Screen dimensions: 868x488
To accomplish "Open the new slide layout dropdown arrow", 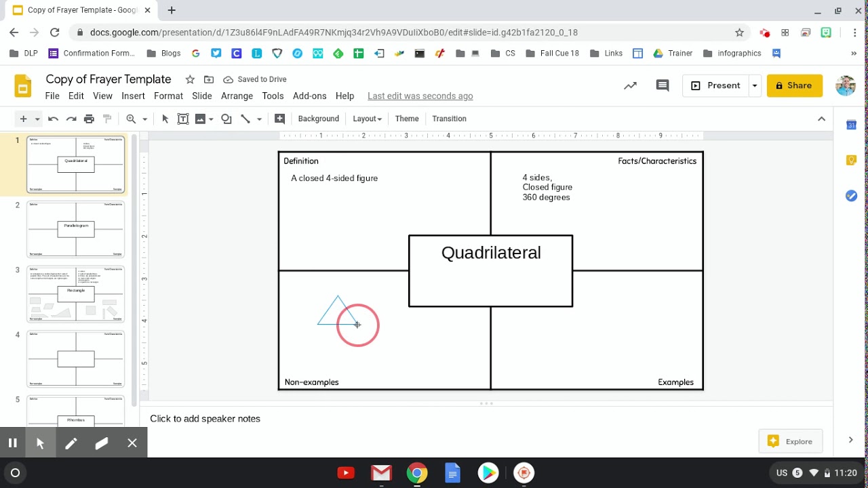I will (x=37, y=119).
